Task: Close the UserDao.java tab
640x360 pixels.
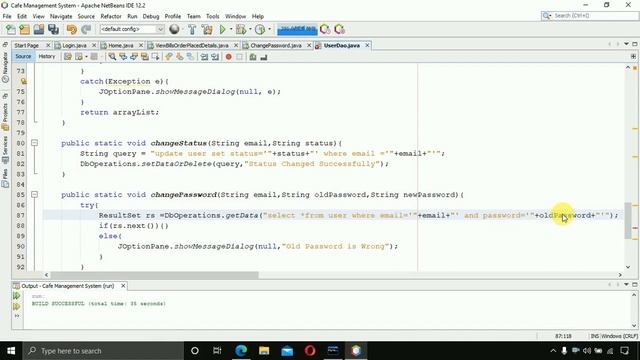Action: pyautogui.click(x=367, y=45)
